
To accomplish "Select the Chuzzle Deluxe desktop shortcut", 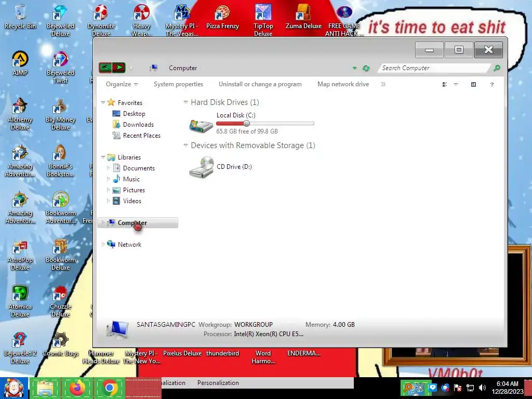I will [60, 301].
